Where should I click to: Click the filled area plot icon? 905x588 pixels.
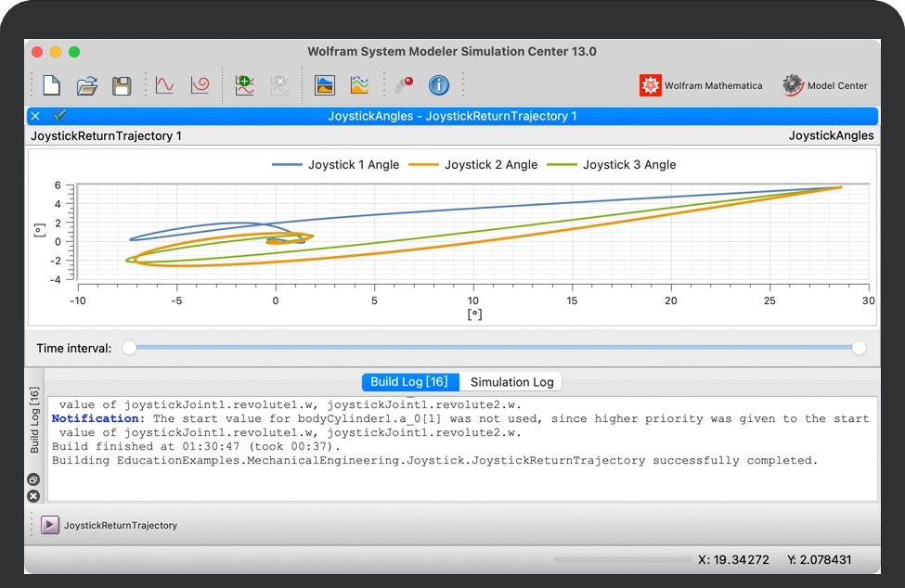324,85
